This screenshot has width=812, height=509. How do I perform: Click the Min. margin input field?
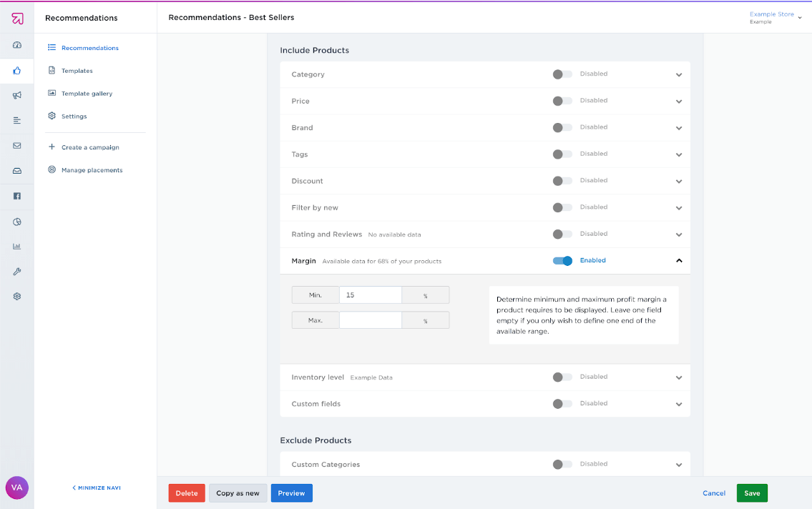coord(371,295)
